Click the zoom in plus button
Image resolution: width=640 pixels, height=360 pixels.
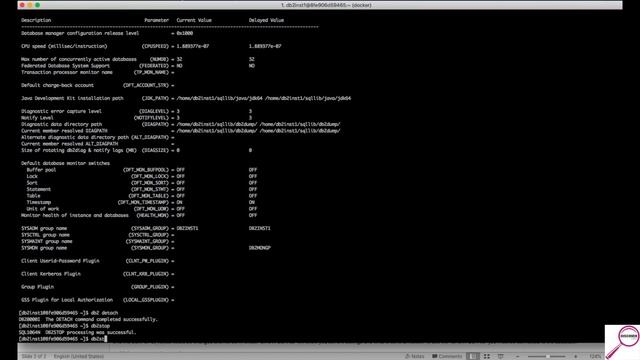(x=576, y=356)
